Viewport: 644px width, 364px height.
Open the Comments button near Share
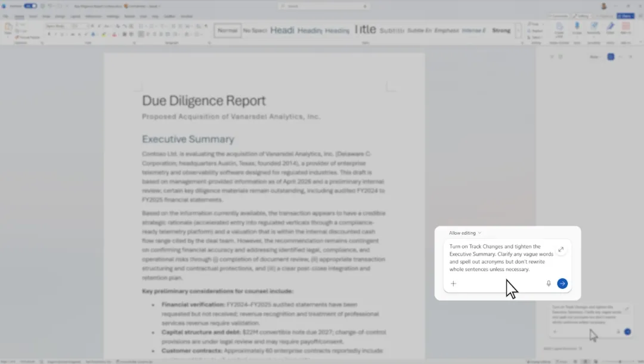(559, 16)
